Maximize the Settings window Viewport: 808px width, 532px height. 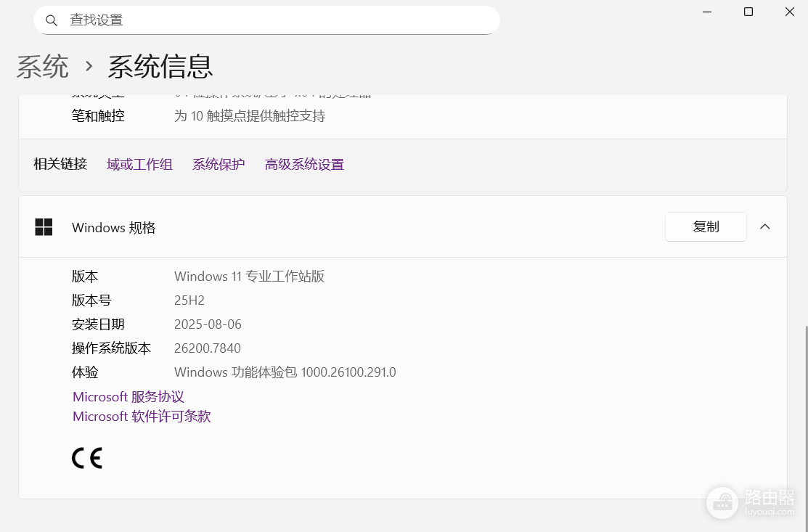tap(748, 12)
